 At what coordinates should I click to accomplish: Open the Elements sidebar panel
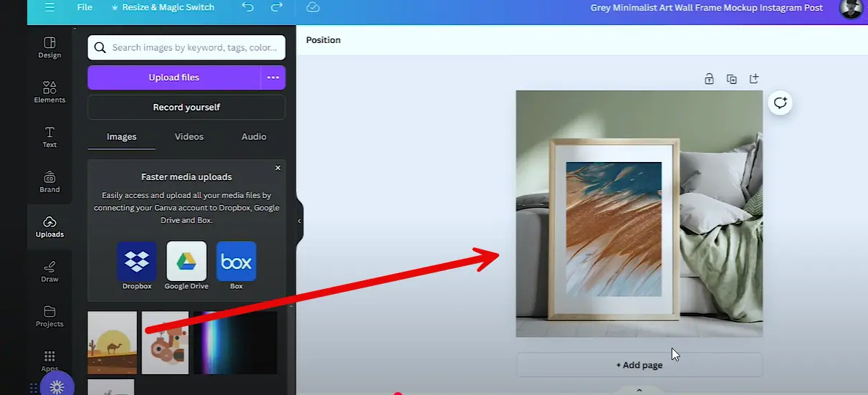[49, 92]
